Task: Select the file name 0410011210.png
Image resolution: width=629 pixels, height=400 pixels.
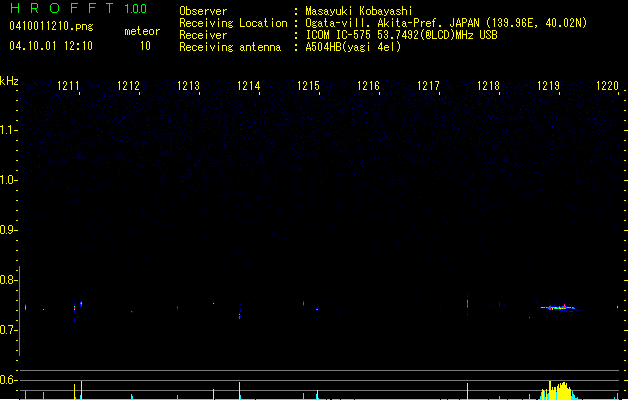Action: coord(51,26)
